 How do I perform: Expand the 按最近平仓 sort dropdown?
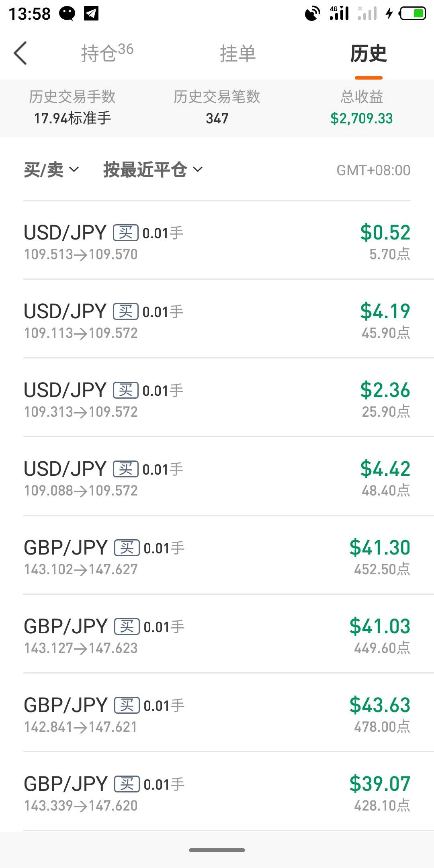153,170
